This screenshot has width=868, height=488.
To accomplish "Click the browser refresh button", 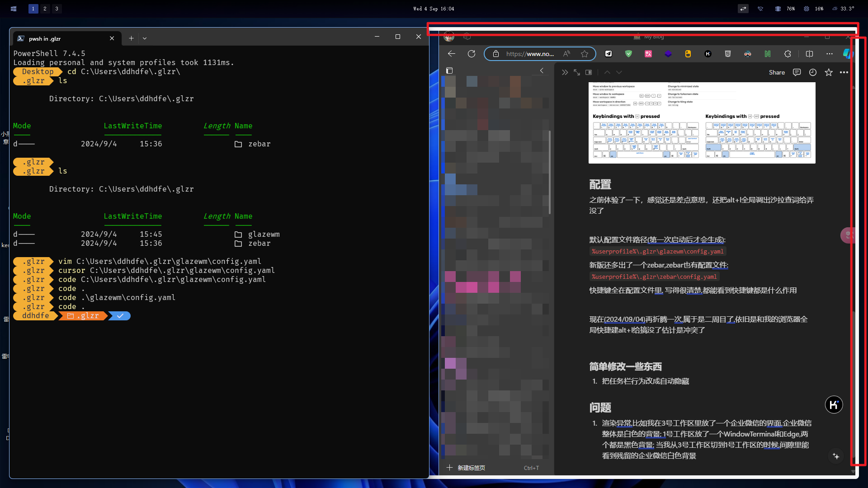I will 472,54.
